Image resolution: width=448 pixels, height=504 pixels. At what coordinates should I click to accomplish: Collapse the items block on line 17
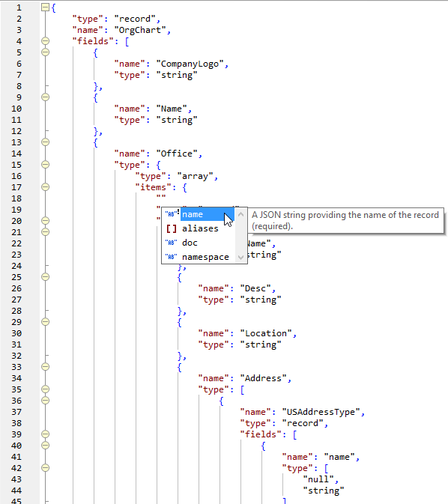(x=46, y=187)
